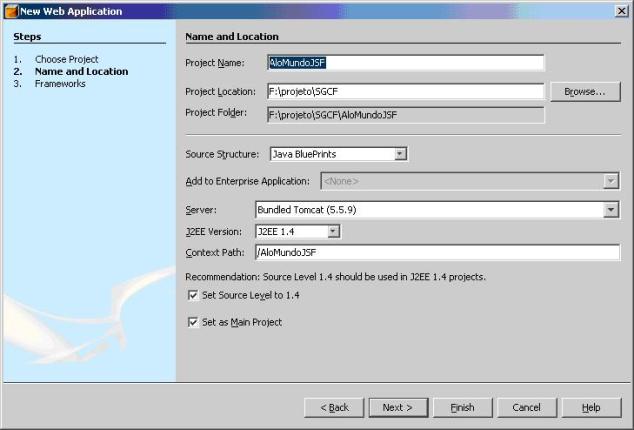Click the Browse button
Viewport: 634px width, 430px height.
585,92
